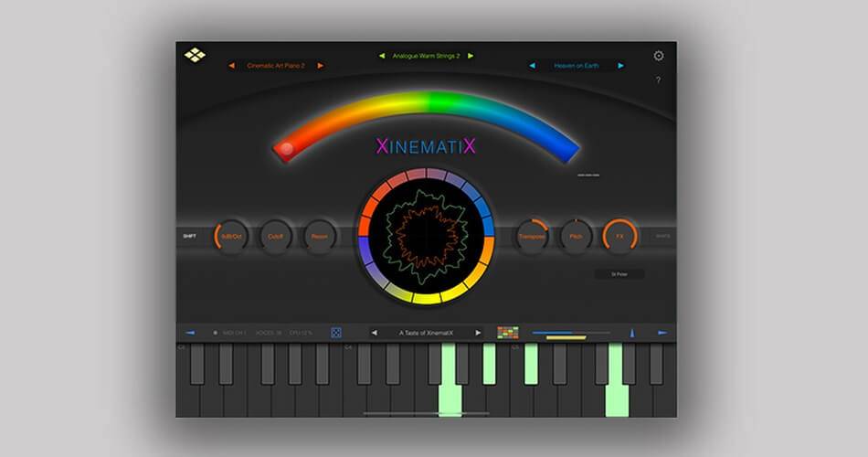
Task: Open help with the question mark
Action: coord(658,80)
